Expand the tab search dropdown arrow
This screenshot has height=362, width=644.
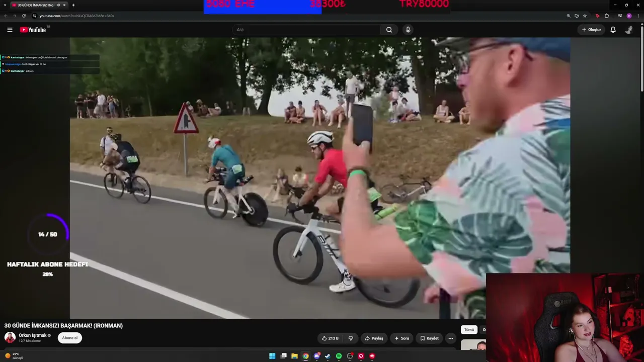pos(5,5)
